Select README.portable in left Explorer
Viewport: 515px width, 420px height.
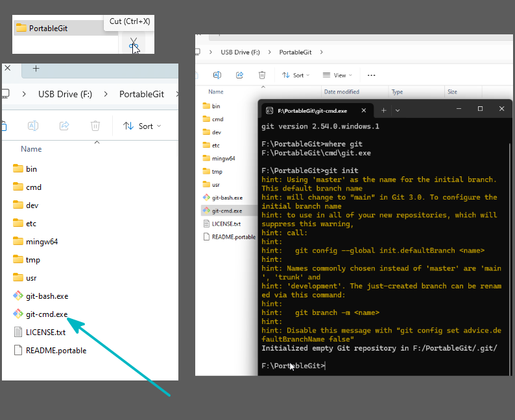(x=50, y=351)
